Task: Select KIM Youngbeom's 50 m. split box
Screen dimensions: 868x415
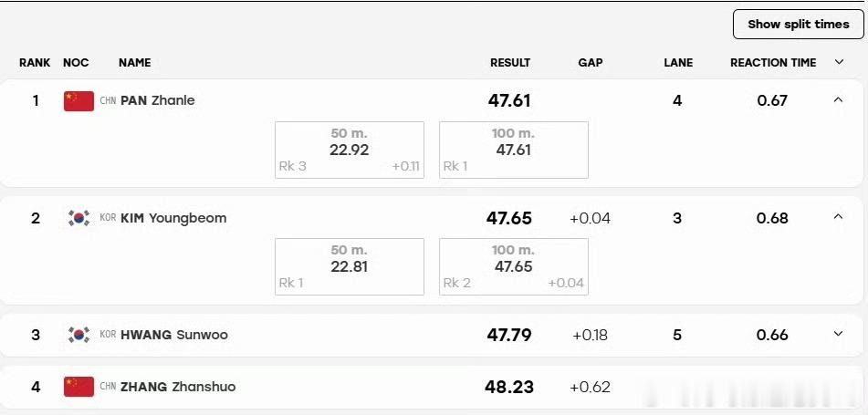Action: coord(350,266)
